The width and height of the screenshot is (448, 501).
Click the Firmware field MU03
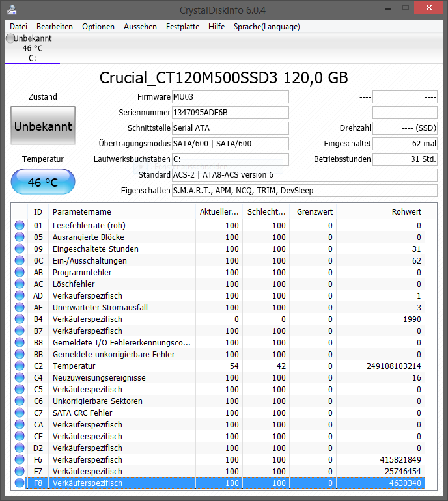tap(231, 97)
